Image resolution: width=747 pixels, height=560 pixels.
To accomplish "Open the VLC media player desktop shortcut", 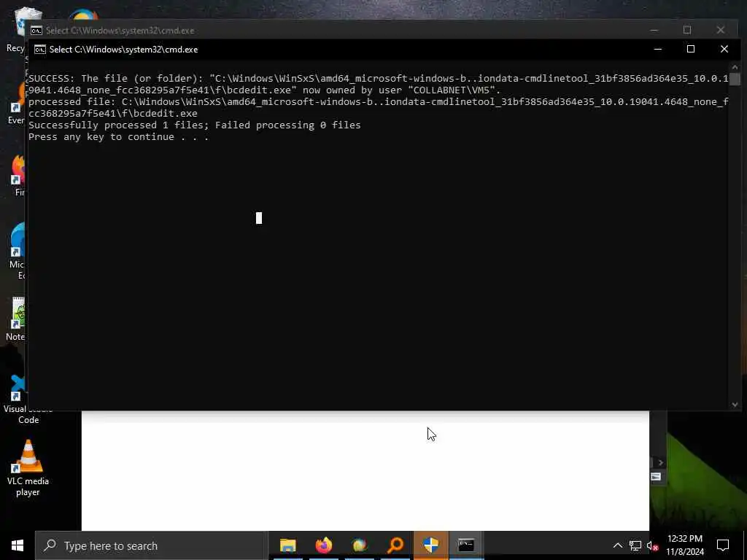I will pos(28,467).
